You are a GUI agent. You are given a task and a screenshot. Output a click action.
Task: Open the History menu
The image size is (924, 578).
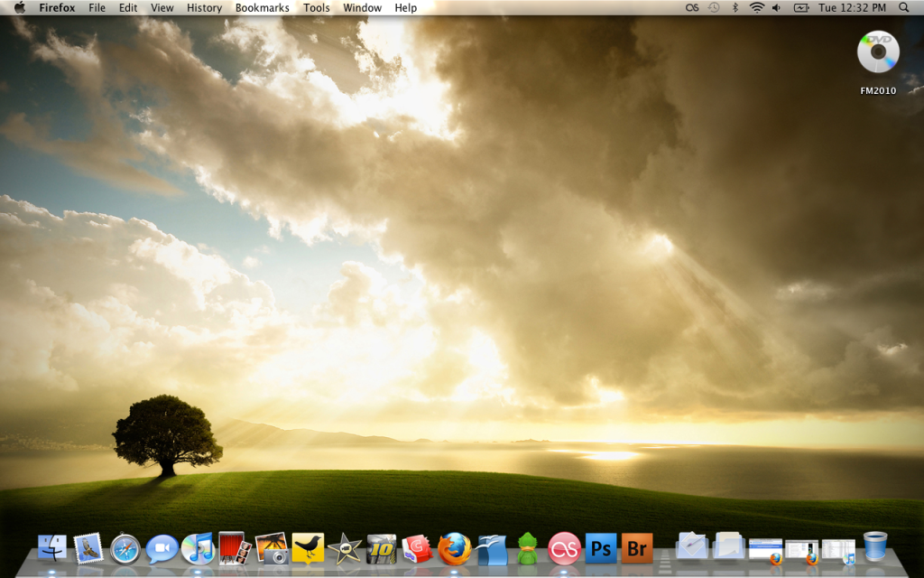coord(204,7)
